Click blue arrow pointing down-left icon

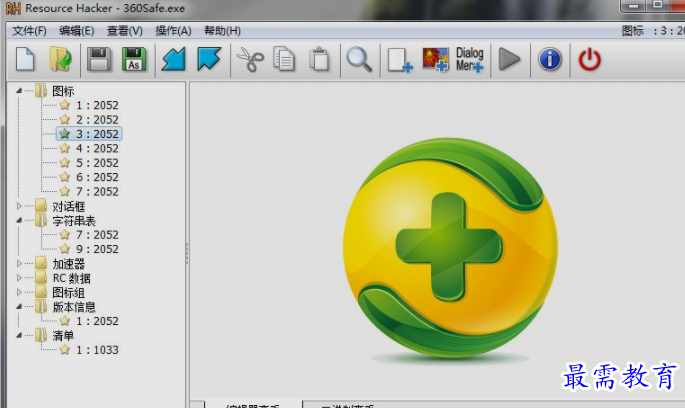(x=173, y=59)
